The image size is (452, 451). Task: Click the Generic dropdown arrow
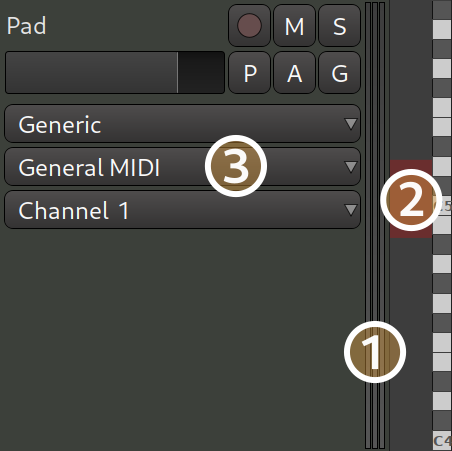(x=350, y=124)
